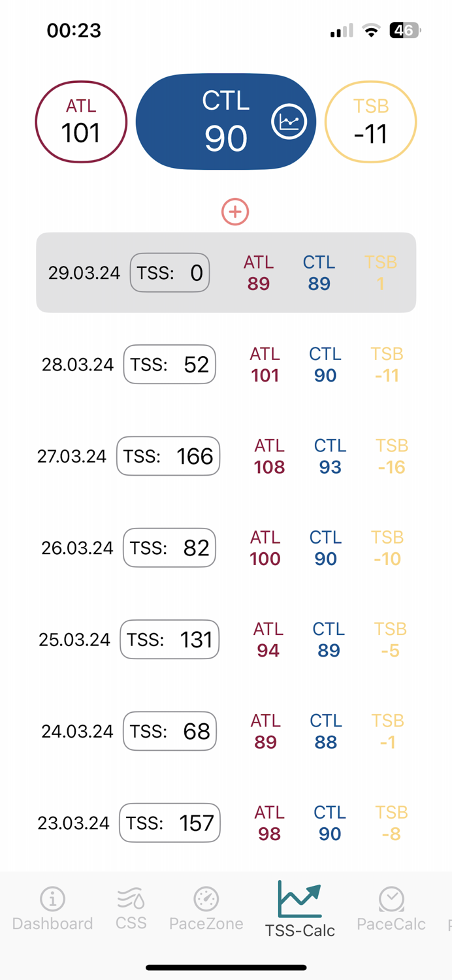Tap the CTL 90 pill

point(225,122)
